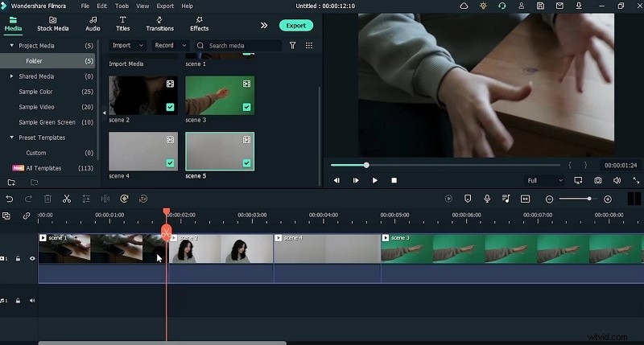The width and height of the screenshot is (644, 345).
Task: Open the Tools menu
Action: (x=122, y=6)
